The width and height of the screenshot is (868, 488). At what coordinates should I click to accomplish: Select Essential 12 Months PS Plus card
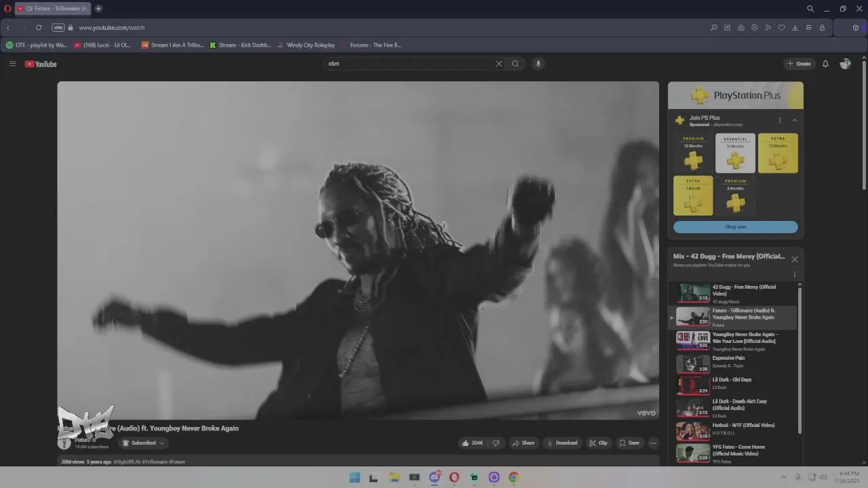tap(736, 153)
